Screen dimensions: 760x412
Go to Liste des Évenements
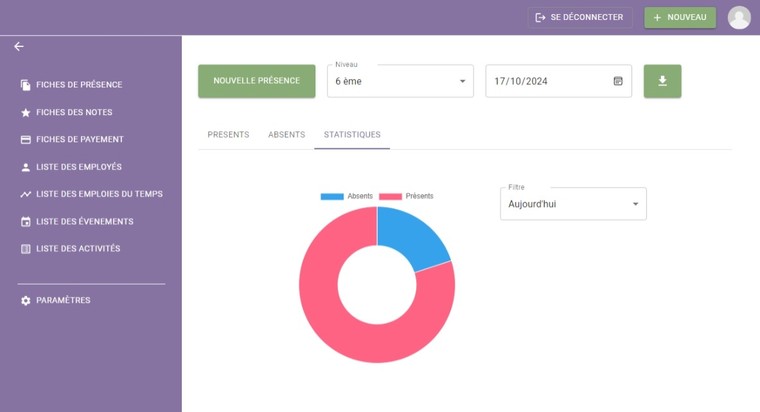tap(84, 222)
